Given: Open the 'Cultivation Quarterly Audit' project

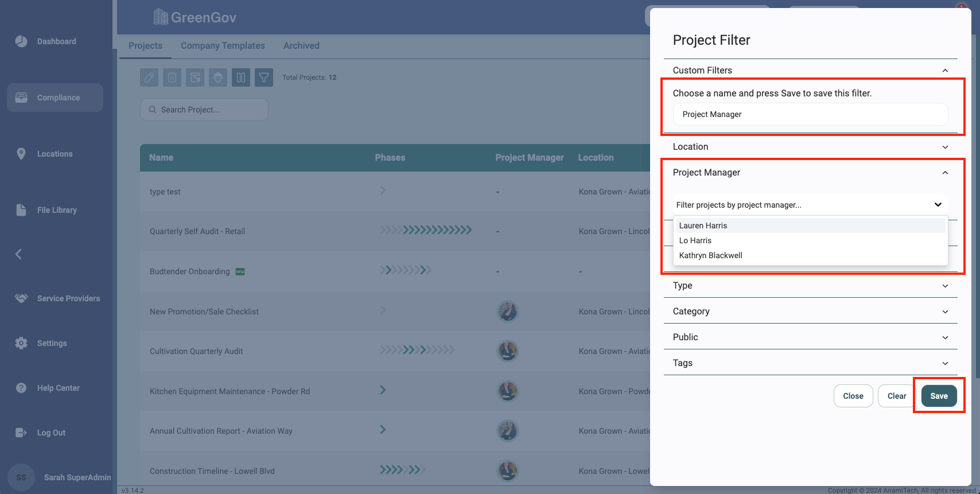Looking at the screenshot, I should 196,351.
